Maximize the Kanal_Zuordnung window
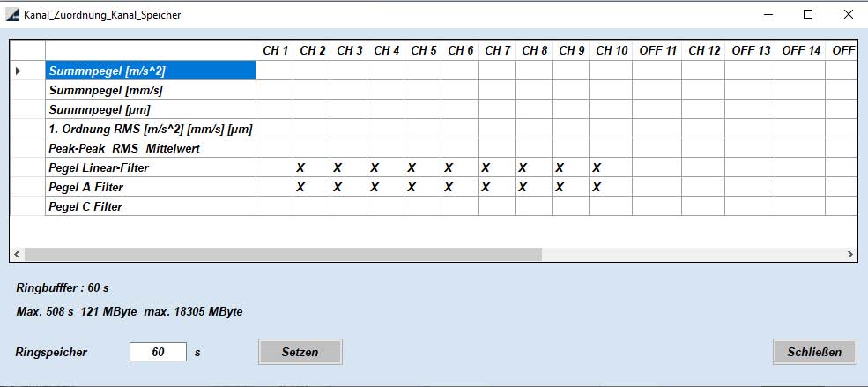This screenshot has width=868, height=387. tap(808, 15)
